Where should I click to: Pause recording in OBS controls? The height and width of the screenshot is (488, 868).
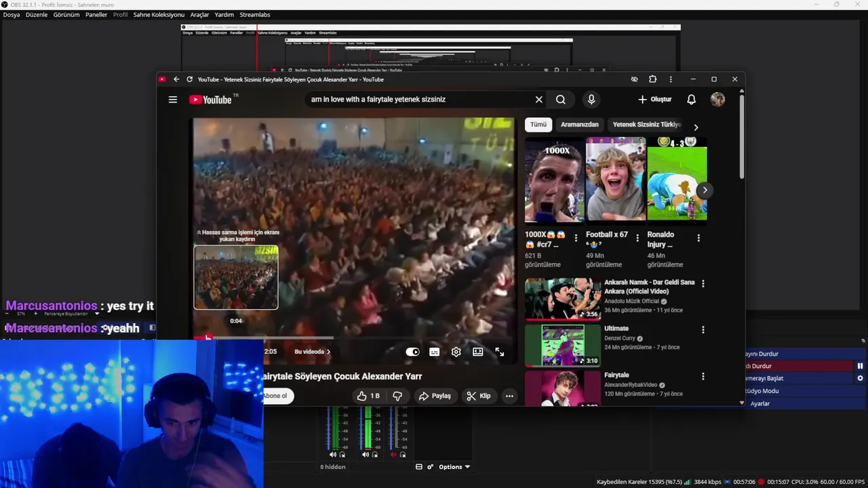point(860,366)
